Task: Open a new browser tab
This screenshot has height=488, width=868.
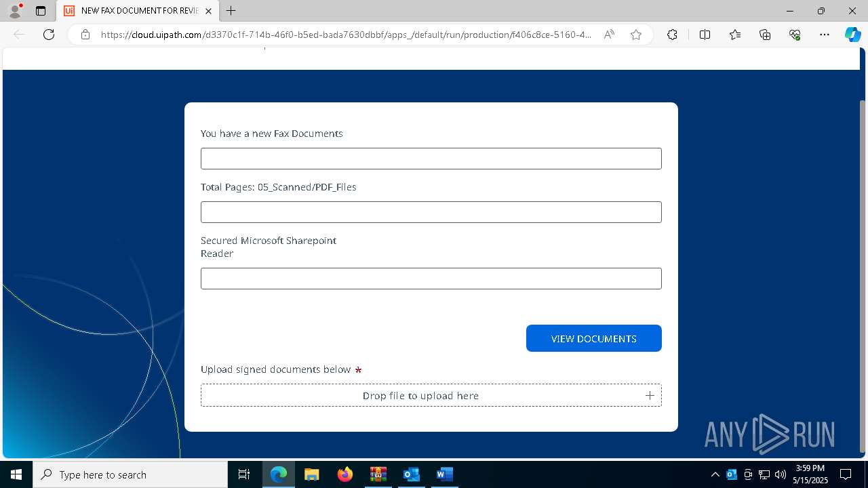Action: (x=231, y=11)
